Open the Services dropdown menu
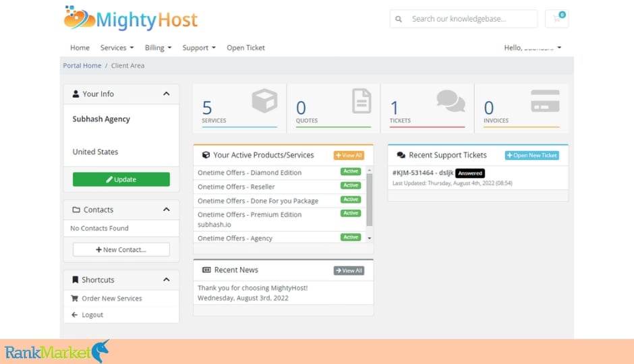 click(x=117, y=48)
